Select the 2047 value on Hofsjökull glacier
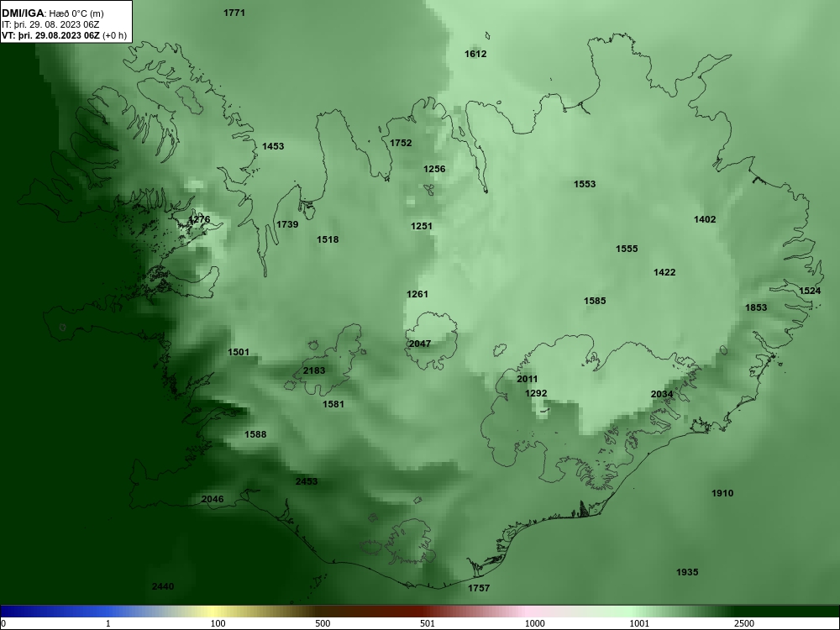This screenshot has width=840, height=630. (x=419, y=344)
